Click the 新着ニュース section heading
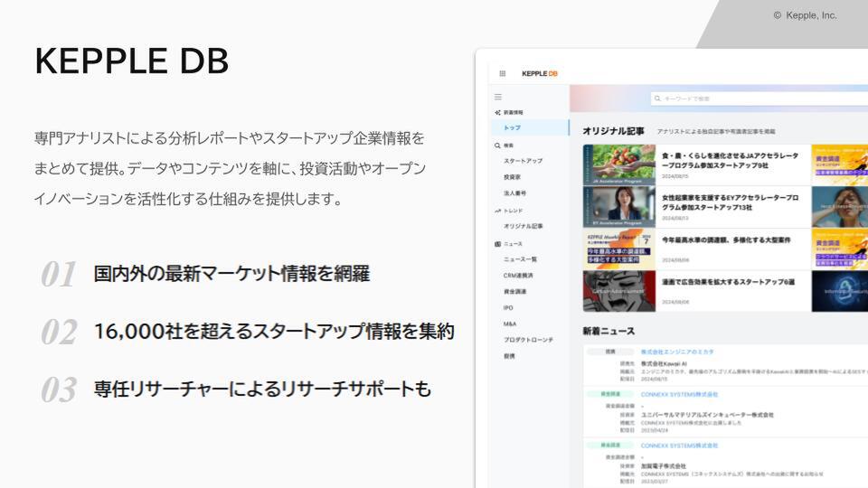 (x=609, y=331)
